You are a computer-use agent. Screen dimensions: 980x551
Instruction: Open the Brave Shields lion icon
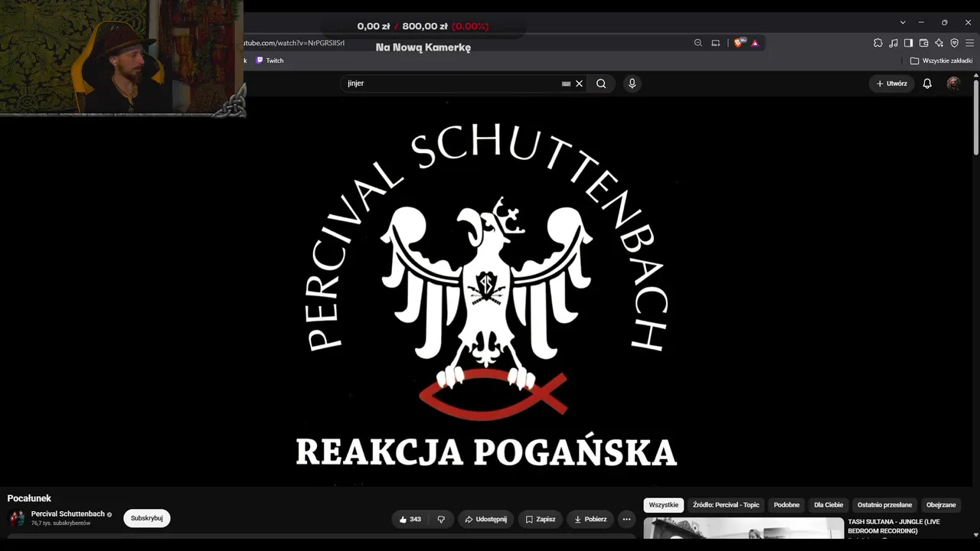[739, 43]
